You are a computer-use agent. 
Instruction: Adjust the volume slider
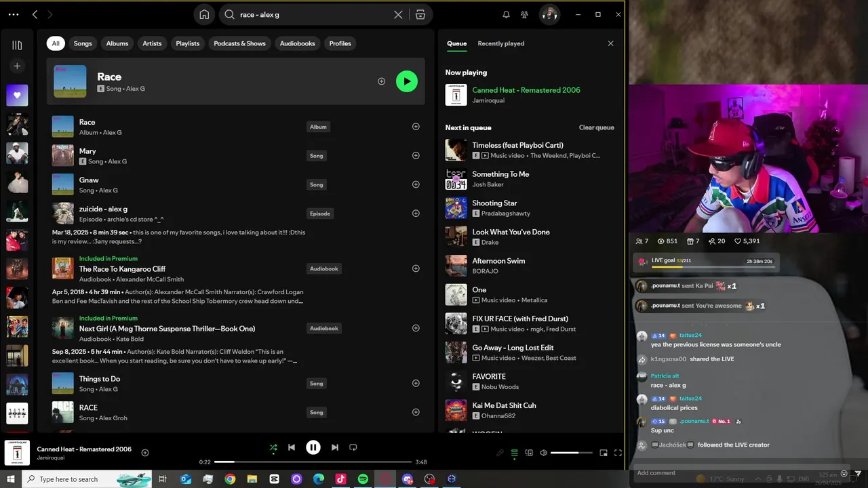tap(572, 453)
